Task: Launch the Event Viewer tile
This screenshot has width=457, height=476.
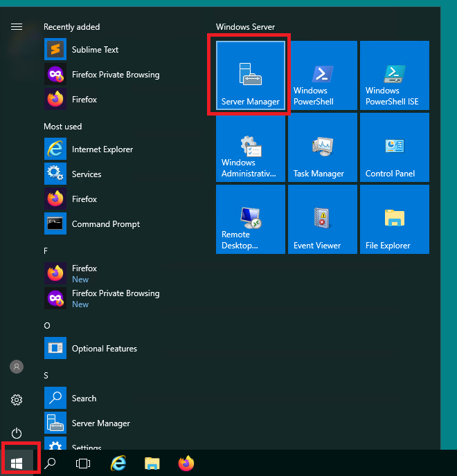Action: coord(323,219)
